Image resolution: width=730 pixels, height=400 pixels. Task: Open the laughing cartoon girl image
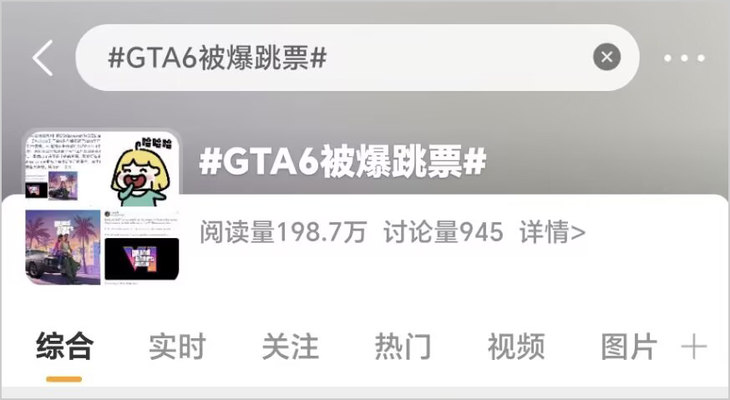coord(141,169)
